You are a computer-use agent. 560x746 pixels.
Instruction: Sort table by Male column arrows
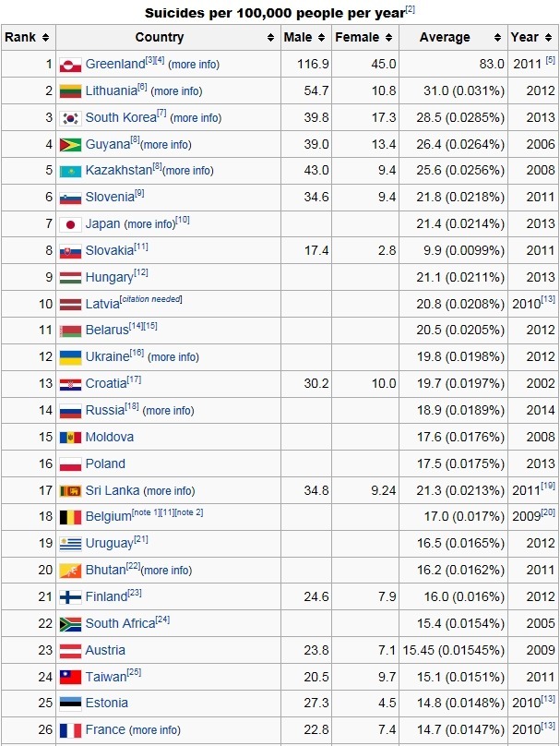click(322, 38)
